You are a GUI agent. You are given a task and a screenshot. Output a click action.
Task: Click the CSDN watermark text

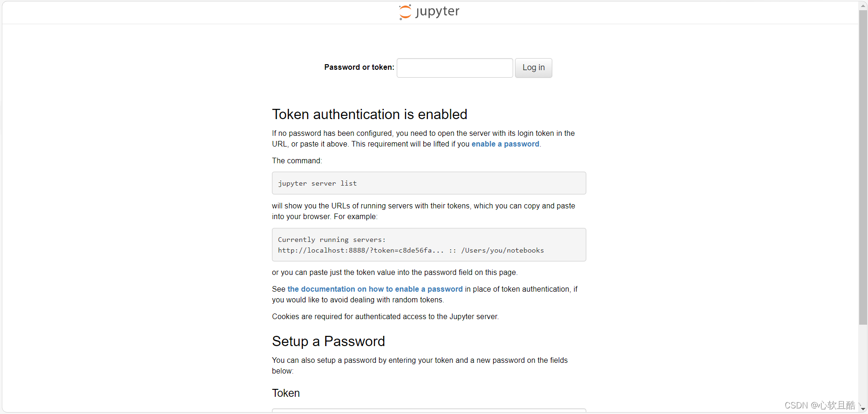click(x=820, y=405)
